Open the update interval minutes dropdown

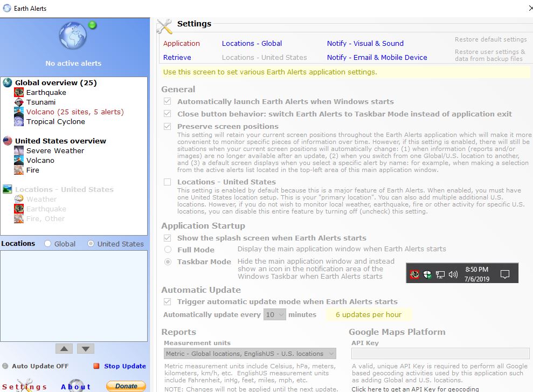275,314
